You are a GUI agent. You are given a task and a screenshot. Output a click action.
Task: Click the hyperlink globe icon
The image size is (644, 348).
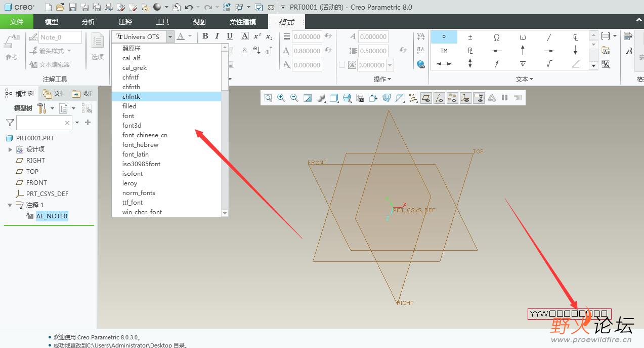[x=420, y=64]
